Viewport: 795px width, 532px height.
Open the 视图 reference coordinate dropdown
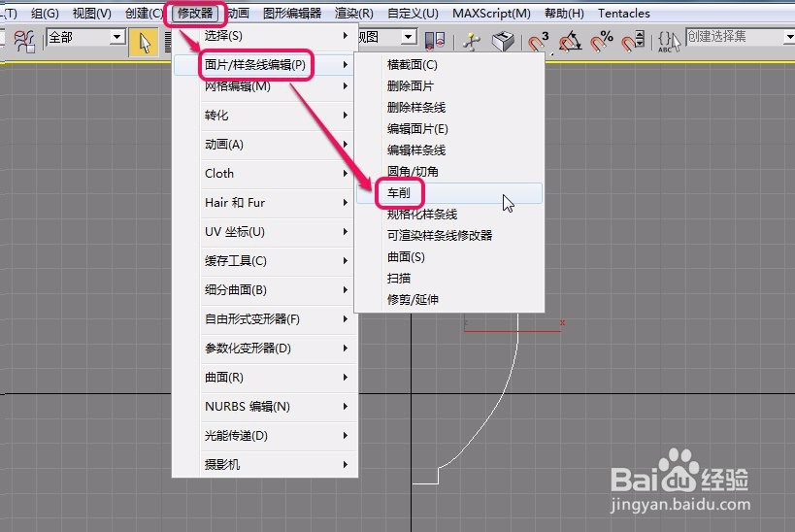(x=386, y=37)
